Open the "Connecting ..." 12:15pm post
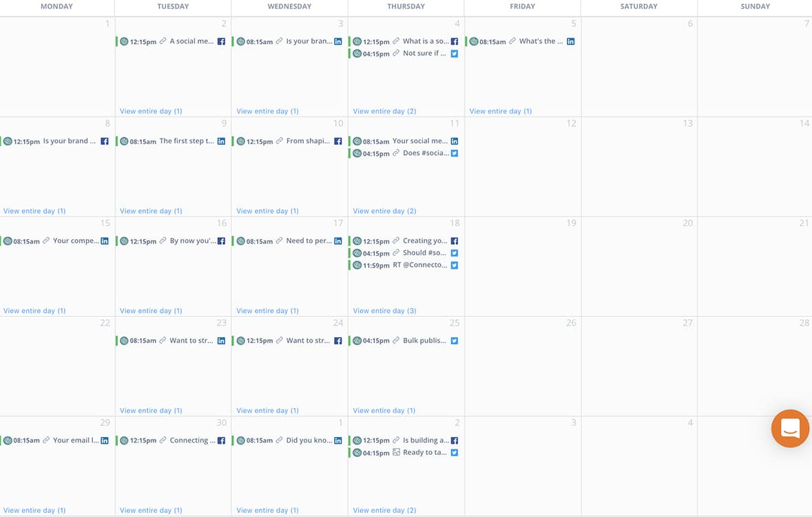 (171, 440)
